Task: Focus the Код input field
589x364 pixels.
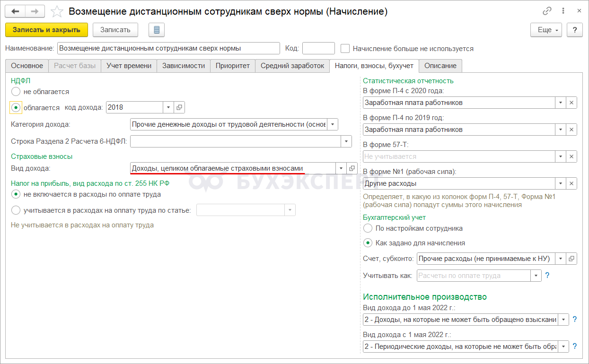Action: coord(318,48)
